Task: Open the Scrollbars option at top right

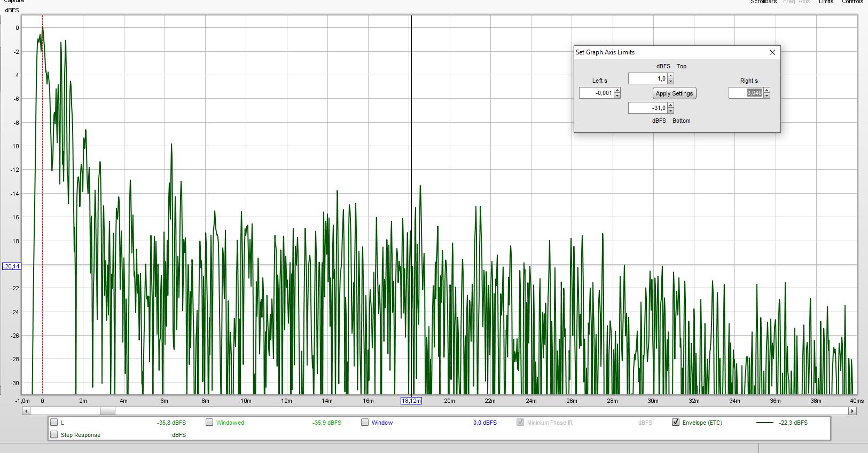Action: coord(763,2)
